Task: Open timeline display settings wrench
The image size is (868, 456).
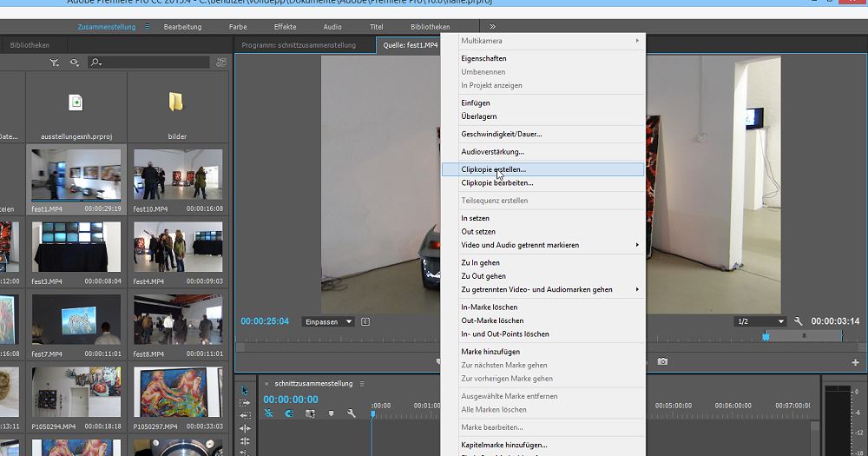Action: tap(352, 413)
